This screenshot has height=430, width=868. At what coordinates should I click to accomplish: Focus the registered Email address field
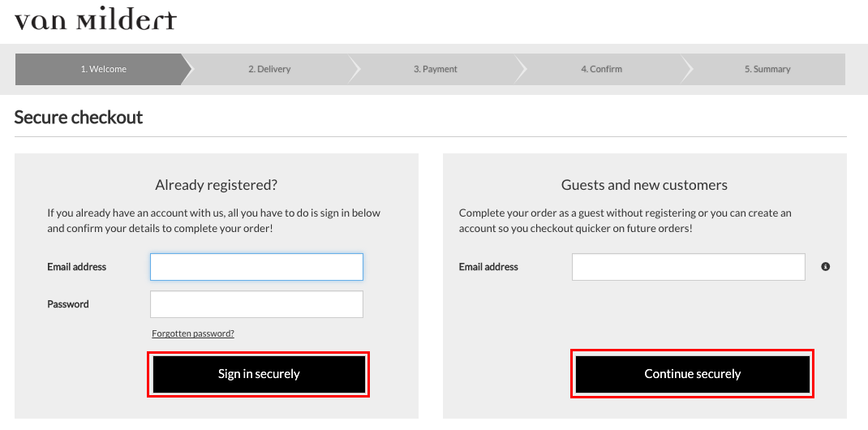pyautogui.click(x=256, y=267)
